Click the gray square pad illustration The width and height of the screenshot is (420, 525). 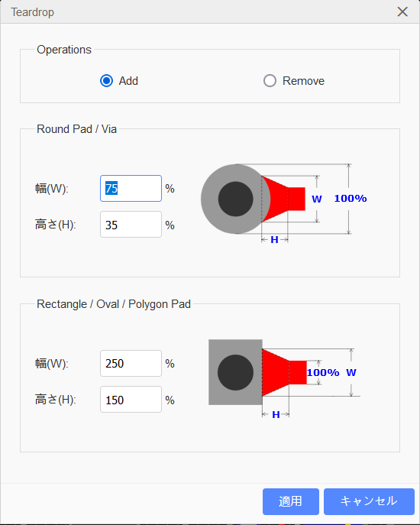tap(235, 372)
